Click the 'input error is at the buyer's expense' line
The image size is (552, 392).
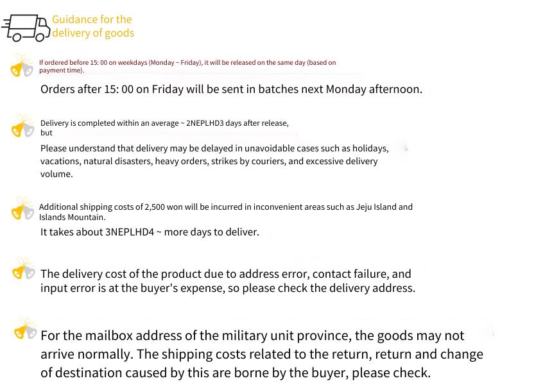228,288
